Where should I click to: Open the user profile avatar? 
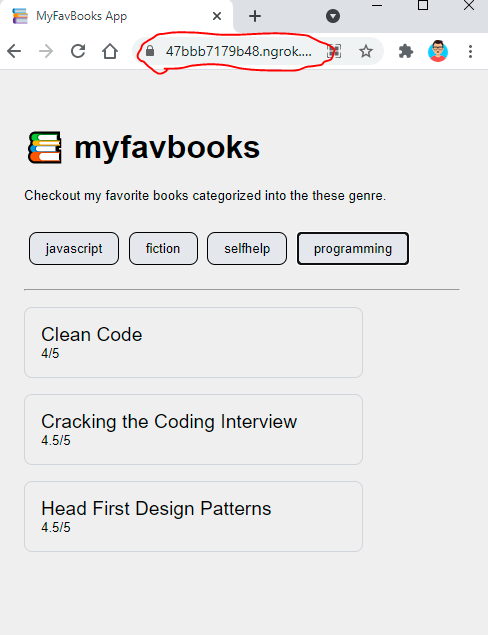tap(438, 51)
